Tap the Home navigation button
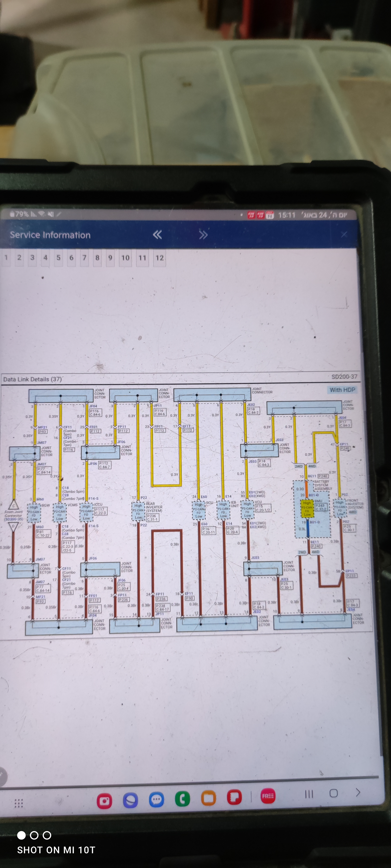This screenshot has height=868, width=391. click(333, 793)
